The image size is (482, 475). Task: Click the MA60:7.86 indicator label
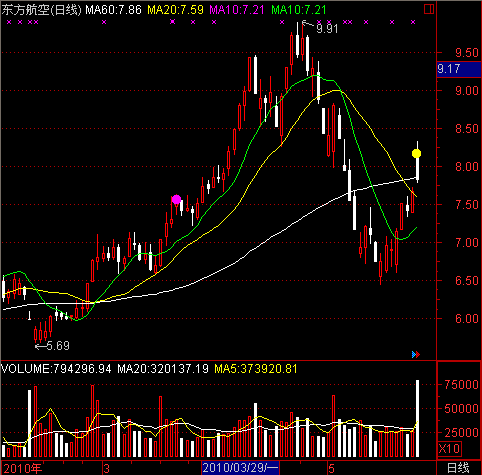[114, 10]
